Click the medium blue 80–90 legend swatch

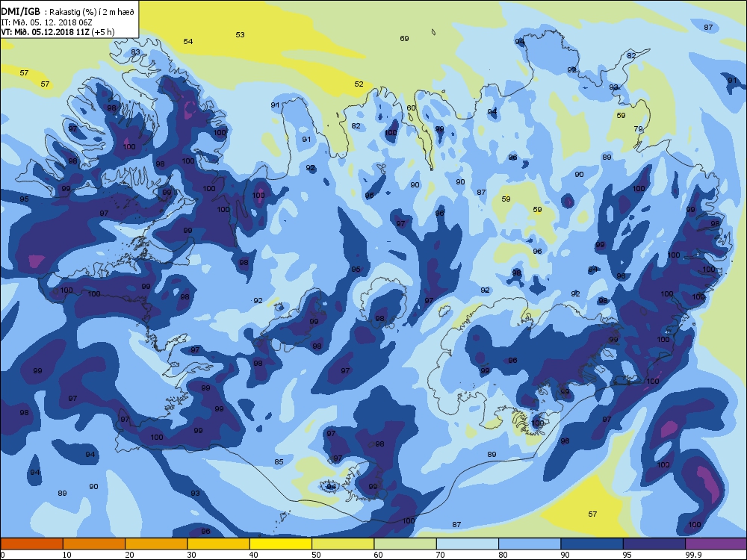click(530, 544)
